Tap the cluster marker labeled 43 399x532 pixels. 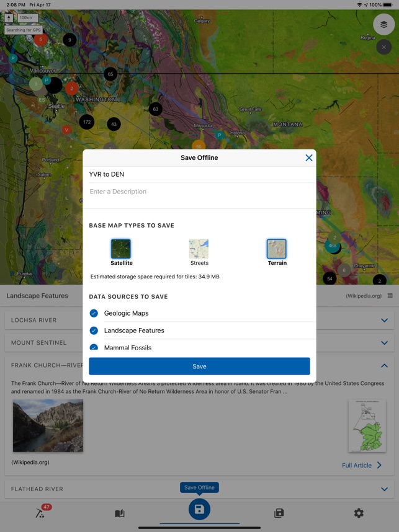click(x=114, y=124)
